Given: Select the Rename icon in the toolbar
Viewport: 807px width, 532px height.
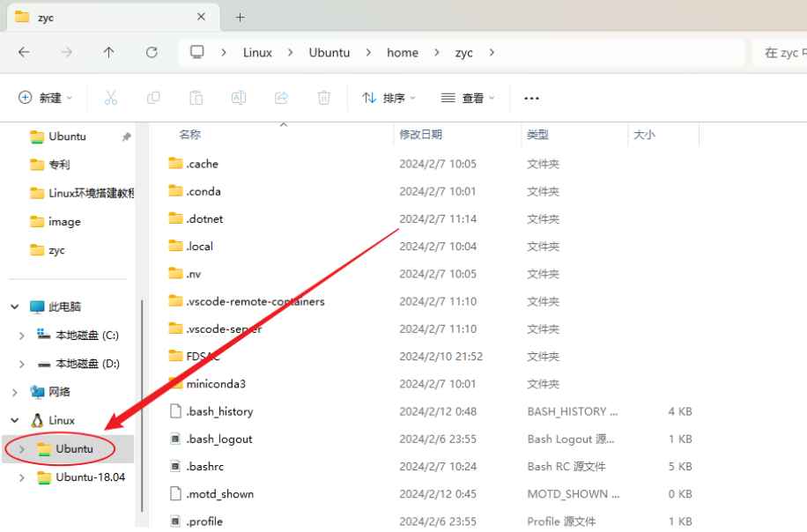Looking at the screenshot, I should [x=238, y=98].
